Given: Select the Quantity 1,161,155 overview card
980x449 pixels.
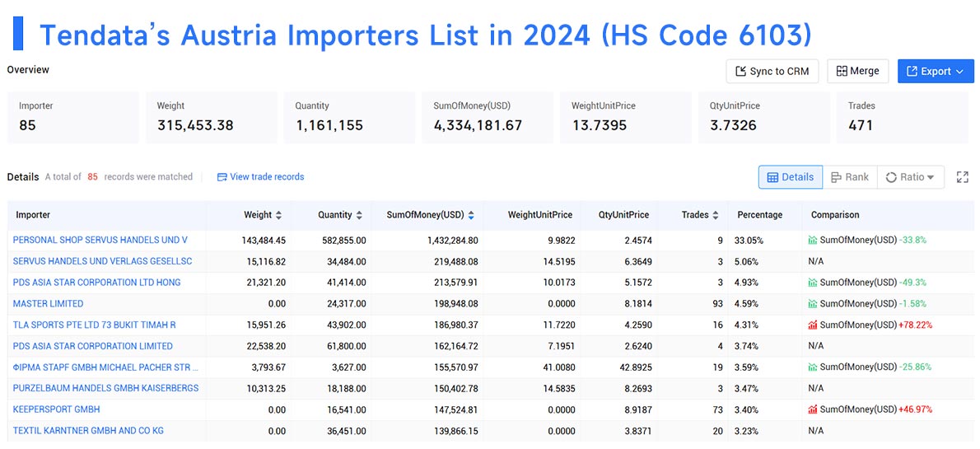Looking at the screenshot, I should pos(349,118).
